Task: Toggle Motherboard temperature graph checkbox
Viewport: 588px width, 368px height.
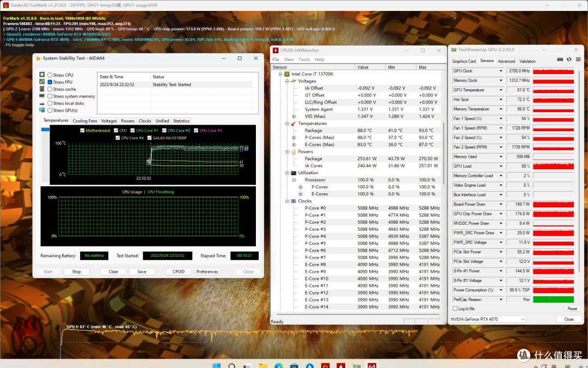Action: click(x=83, y=131)
